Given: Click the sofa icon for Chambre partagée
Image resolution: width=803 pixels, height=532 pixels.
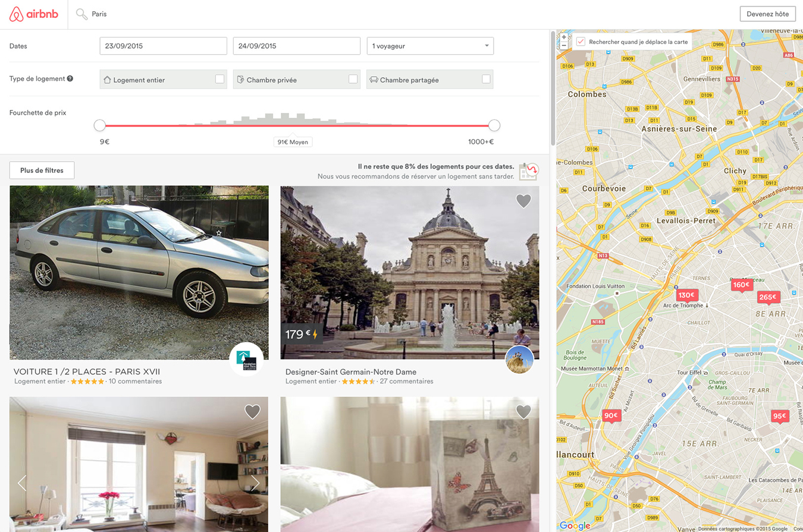Looking at the screenshot, I should click(x=374, y=79).
